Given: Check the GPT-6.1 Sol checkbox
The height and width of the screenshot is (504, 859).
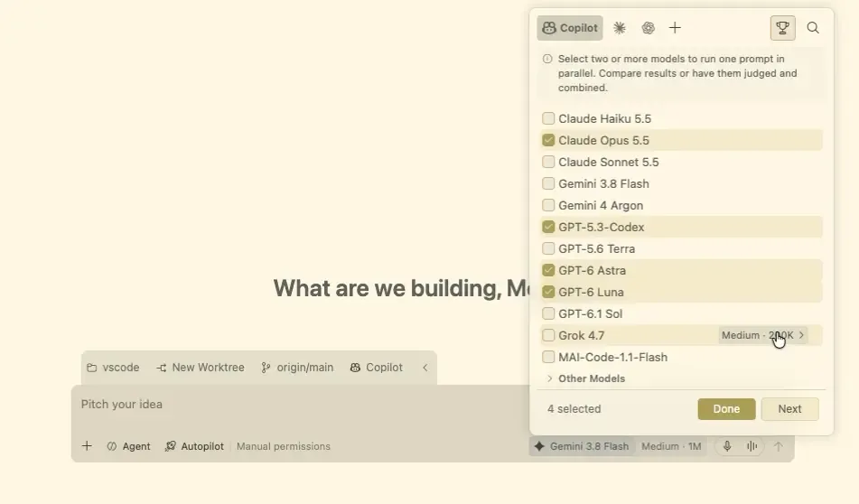Looking at the screenshot, I should (548, 313).
